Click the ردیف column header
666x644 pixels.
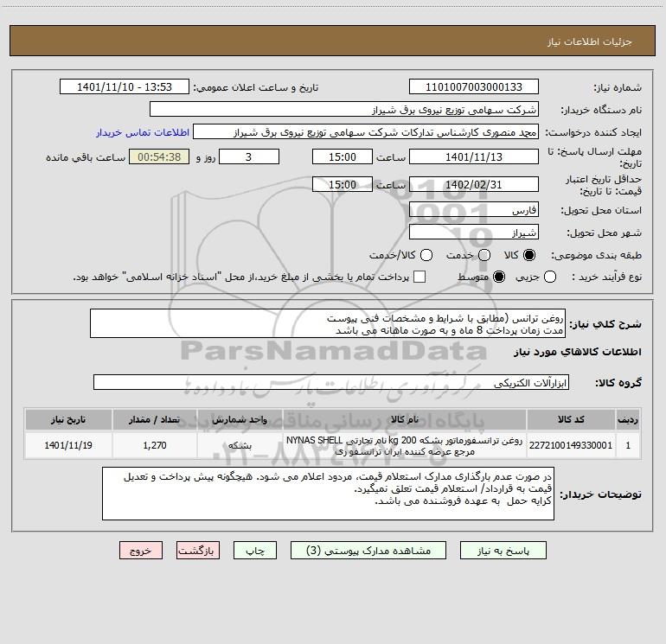click(x=628, y=419)
